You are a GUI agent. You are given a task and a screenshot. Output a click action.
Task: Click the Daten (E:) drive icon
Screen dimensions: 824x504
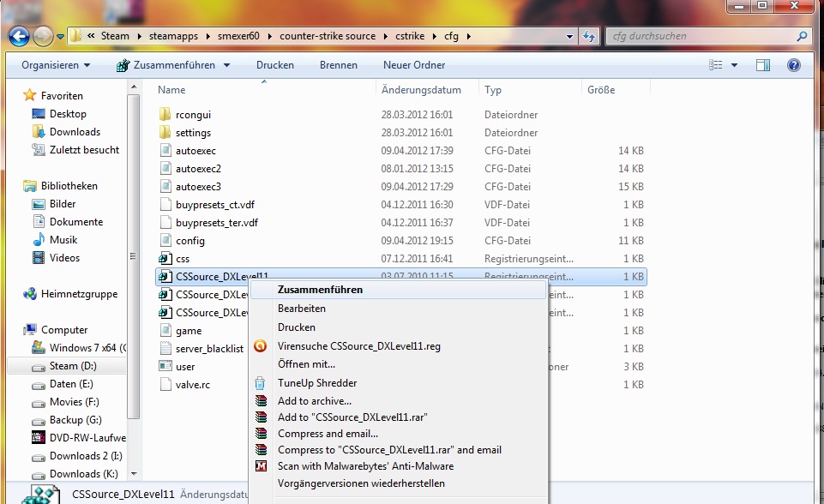click(39, 385)
